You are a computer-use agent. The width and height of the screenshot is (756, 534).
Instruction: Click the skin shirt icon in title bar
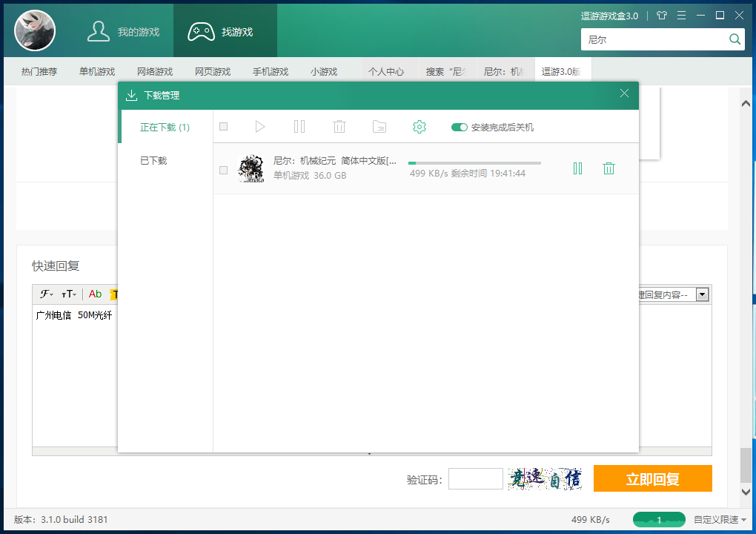pos(661,16)
